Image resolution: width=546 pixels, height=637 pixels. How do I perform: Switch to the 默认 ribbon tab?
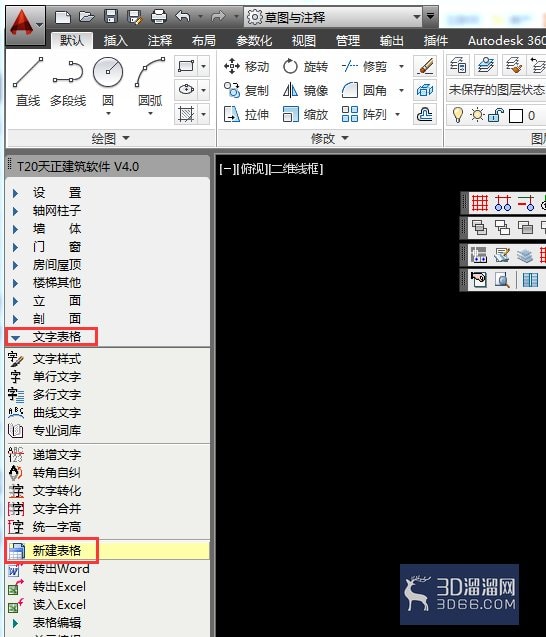point(72,40)
